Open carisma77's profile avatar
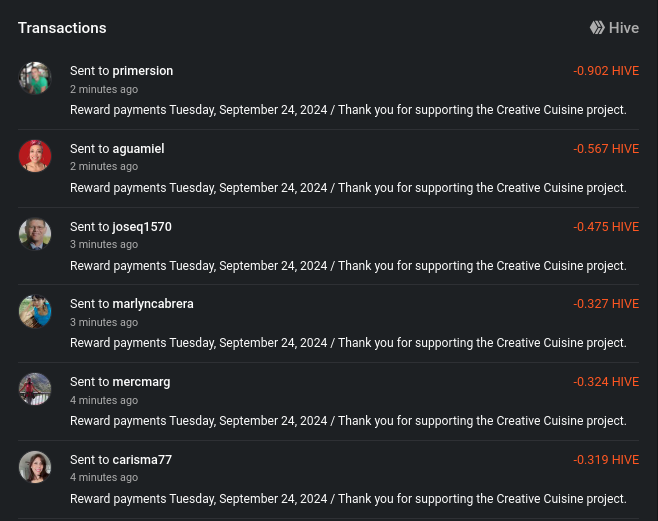 coord(35,467)
